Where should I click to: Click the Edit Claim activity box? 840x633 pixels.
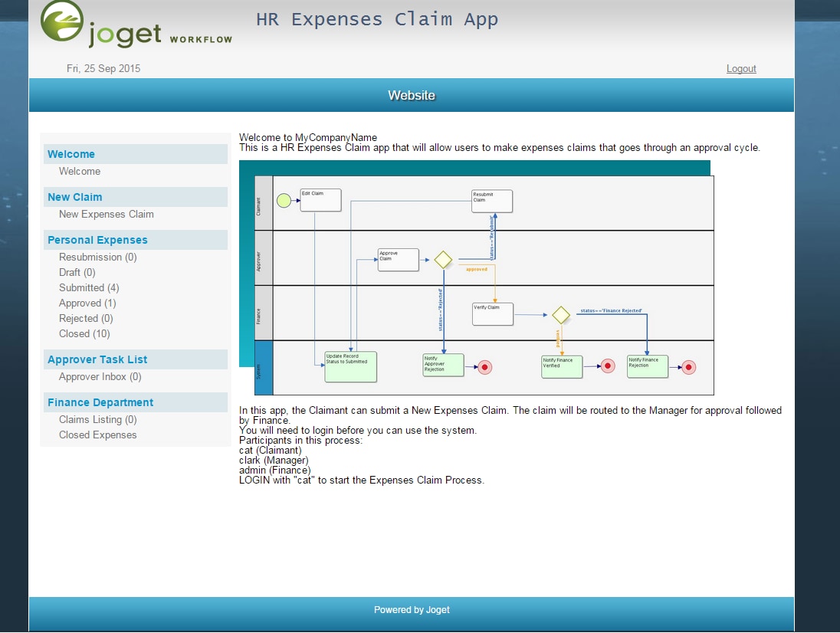(x=320, y=200)
